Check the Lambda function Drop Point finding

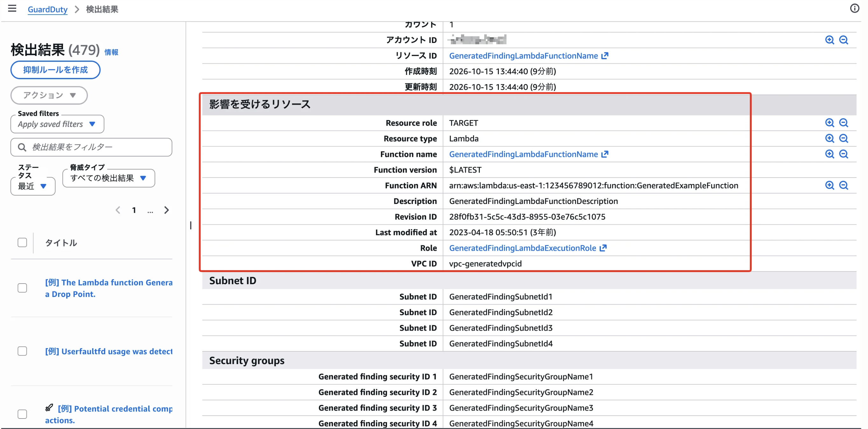click(22, 288)
